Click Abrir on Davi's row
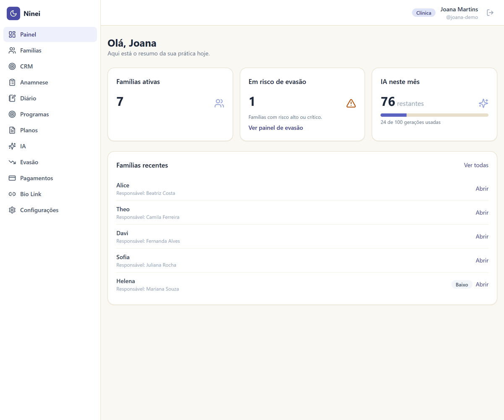The image size is (504, 420). click(482, 236)
